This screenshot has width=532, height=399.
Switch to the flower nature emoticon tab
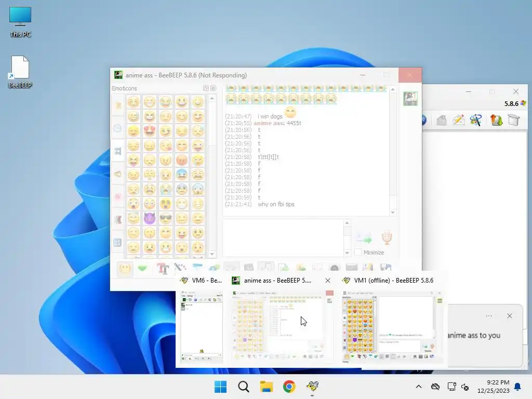coord(118,196)
